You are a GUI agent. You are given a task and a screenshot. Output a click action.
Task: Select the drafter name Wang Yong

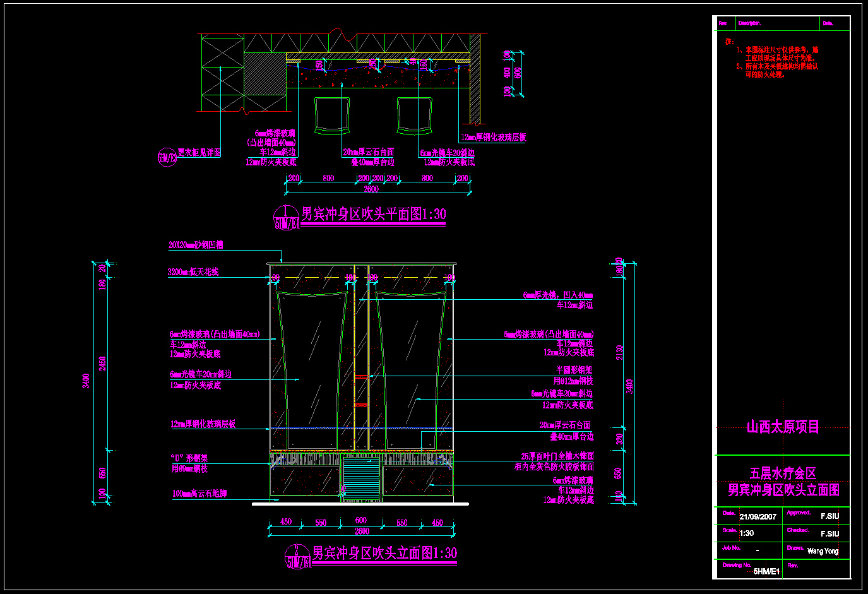(x=823, y=551)
